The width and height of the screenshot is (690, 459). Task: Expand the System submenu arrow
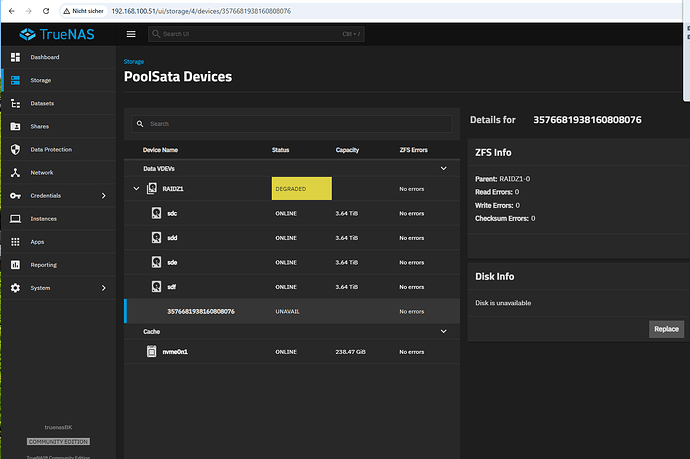[x=104, y=288]
